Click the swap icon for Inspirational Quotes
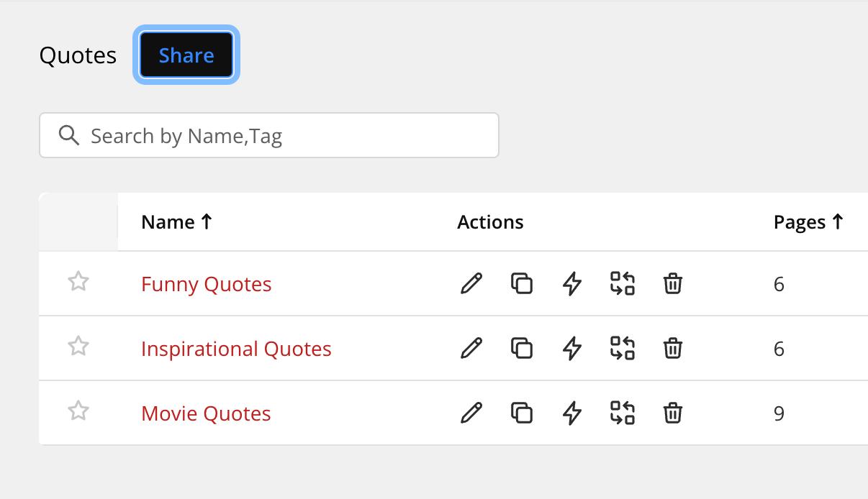 pyautogui.click(x=623, y=348)
